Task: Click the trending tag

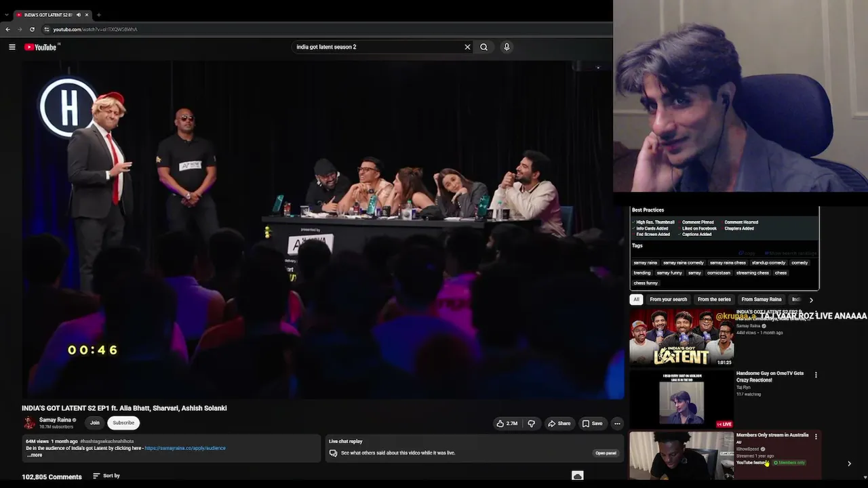Action: click(642, 273)
